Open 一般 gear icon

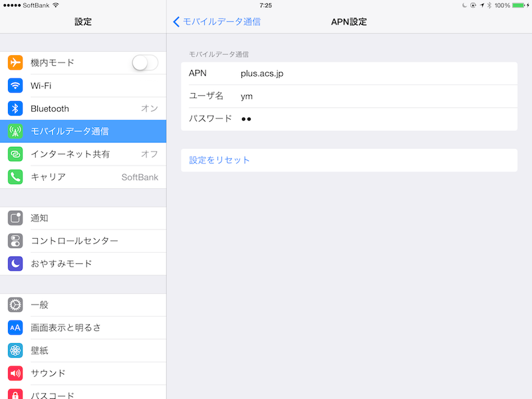point(15,305)
